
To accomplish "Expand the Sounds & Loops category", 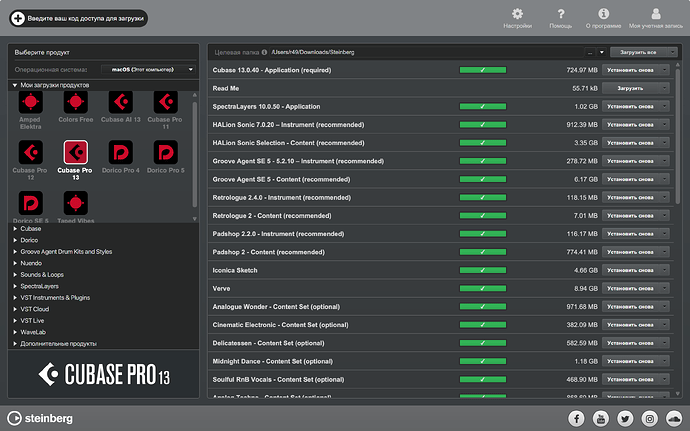I will (x=15, y=275).
